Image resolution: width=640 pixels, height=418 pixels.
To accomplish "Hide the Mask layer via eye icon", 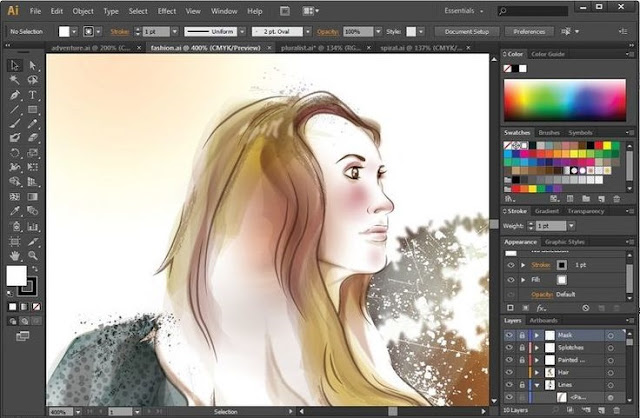I will tap(509, 335).
